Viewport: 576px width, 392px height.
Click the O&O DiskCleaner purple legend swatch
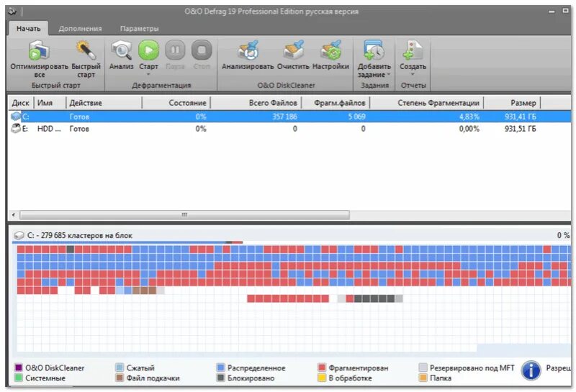coord(19,368)
